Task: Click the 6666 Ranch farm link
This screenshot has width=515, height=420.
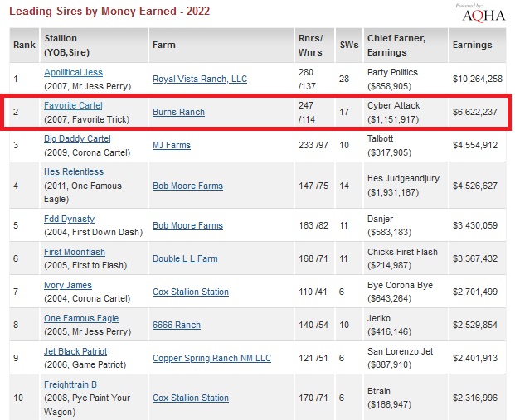Action: (x=177, y=326)
